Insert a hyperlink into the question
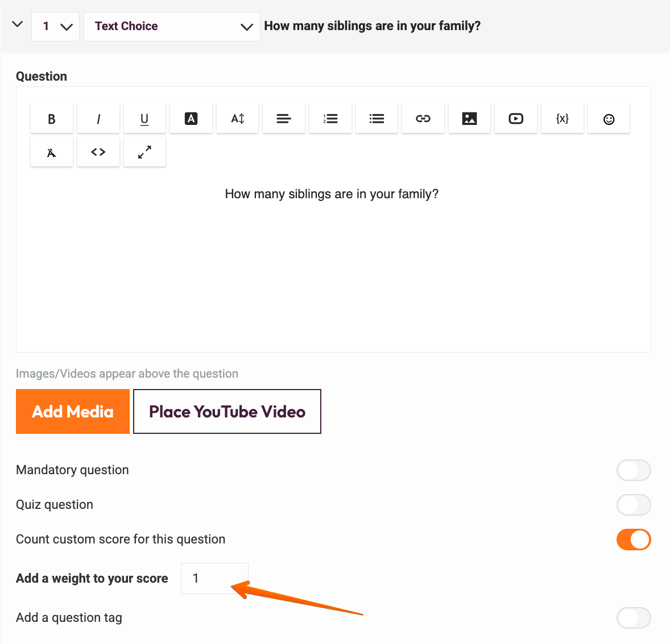Viewport: 670px width, 644px height. [423, 119]
